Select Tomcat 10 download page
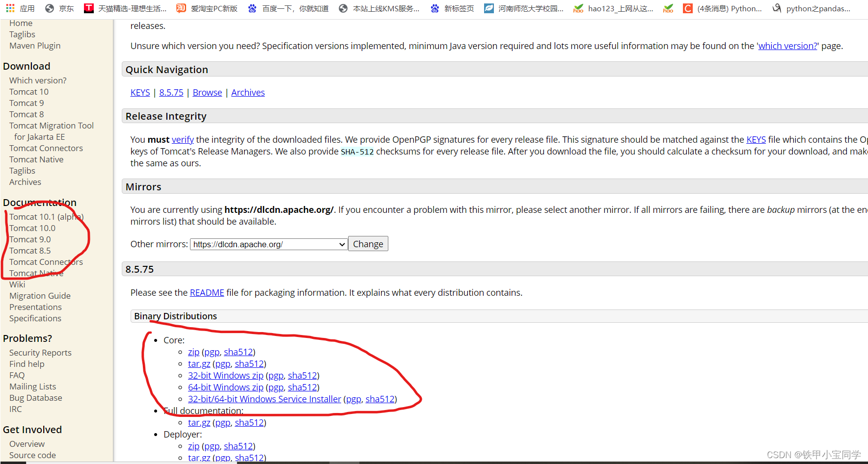 coord(29,92)
